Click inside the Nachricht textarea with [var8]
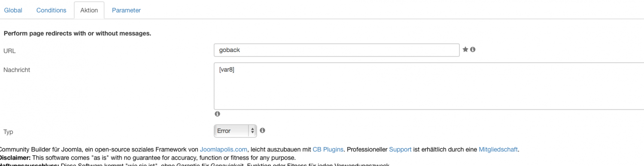 coord(429,86)
